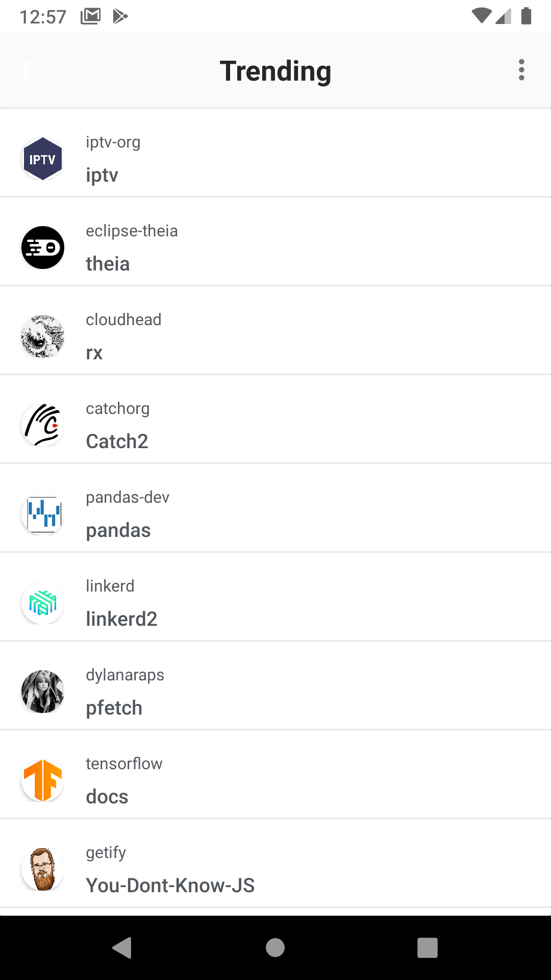Select the cloudhead avatar icon
The width and height of the screenshot is (551, 980).
coord(42,336)
